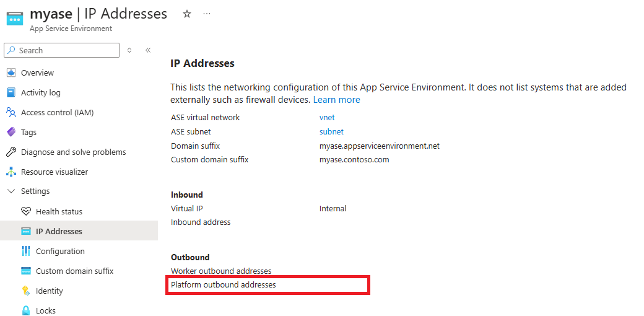This screenshot has width=644, height=316.
Task: Favorite this page with the star icon
Action: (187, 14)
